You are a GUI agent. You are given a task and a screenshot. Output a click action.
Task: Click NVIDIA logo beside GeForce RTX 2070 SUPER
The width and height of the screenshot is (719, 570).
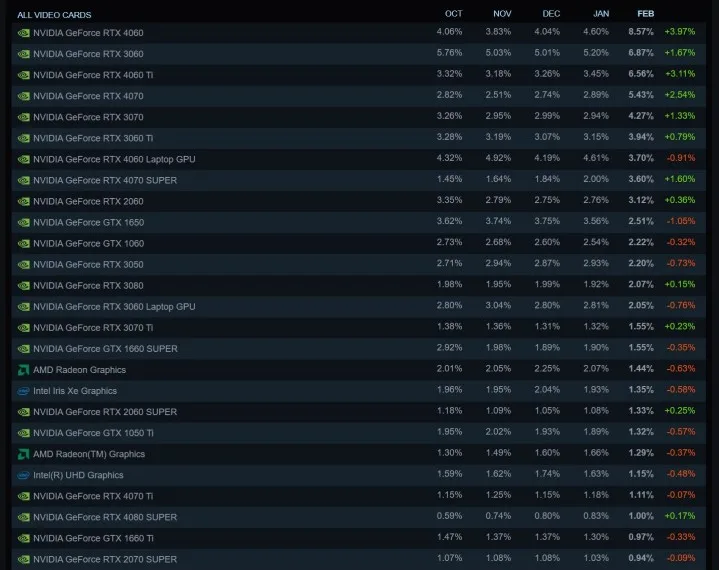[x=23, y=559]
